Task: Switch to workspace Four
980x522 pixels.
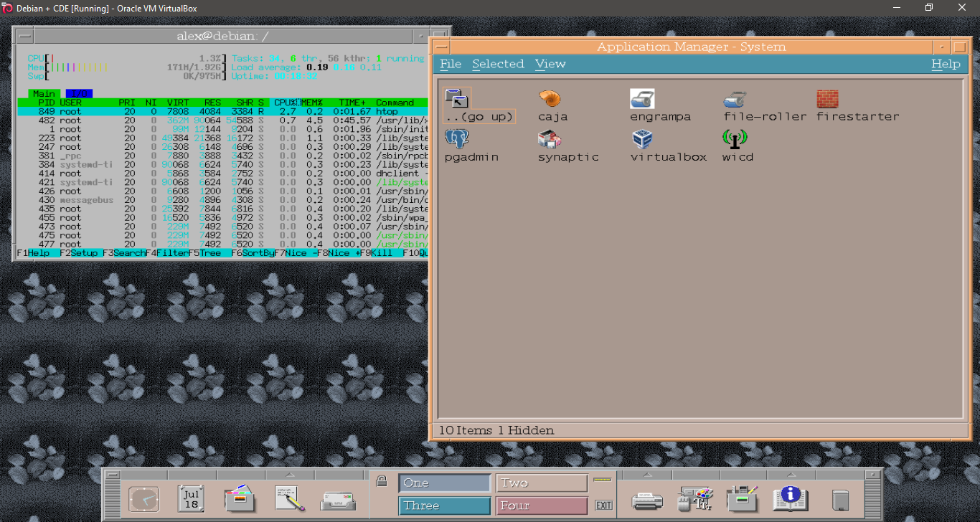Action: click(541, 506)
